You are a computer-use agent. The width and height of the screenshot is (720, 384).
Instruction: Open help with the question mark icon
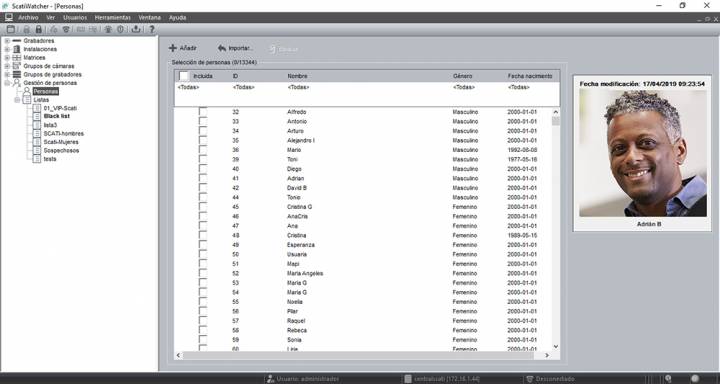click(x=152, y=29)
